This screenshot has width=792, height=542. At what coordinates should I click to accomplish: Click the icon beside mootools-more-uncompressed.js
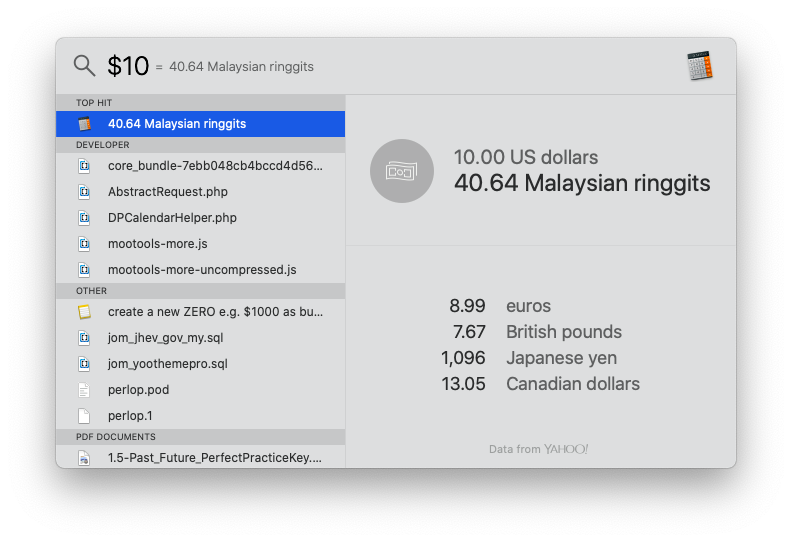84,270
